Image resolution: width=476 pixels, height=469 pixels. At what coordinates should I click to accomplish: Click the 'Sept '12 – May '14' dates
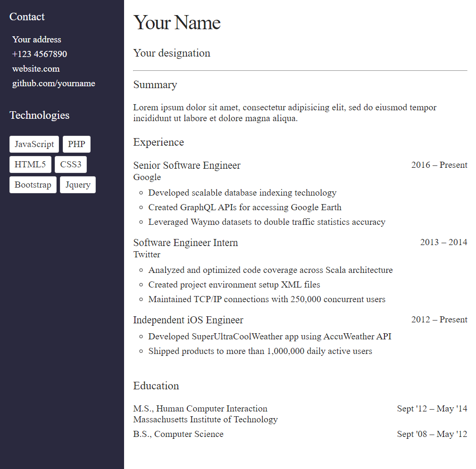(432, 409)
